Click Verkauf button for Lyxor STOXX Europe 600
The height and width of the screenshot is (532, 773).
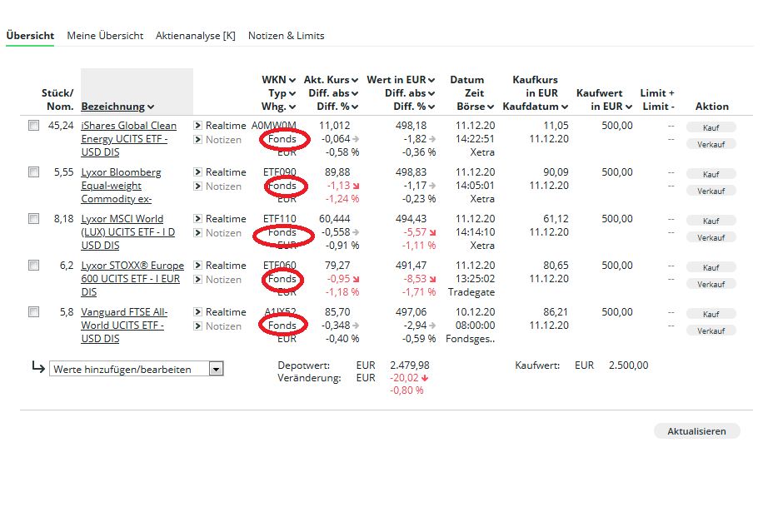(x=711, y=284)
